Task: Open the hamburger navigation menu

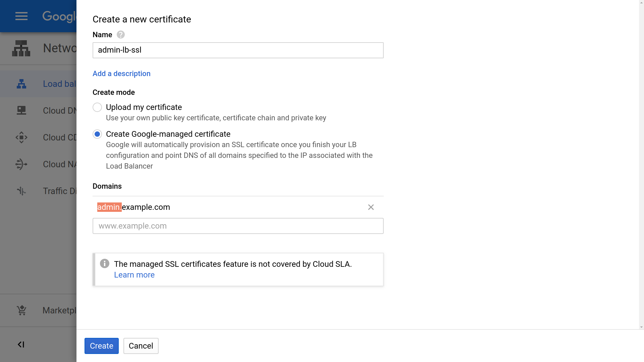Action: point(21,16)
